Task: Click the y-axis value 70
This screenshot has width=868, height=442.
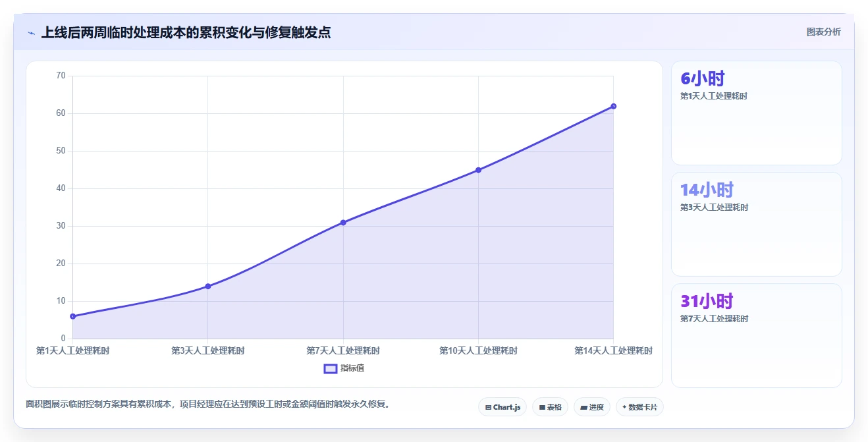Action: click(61, 76)
